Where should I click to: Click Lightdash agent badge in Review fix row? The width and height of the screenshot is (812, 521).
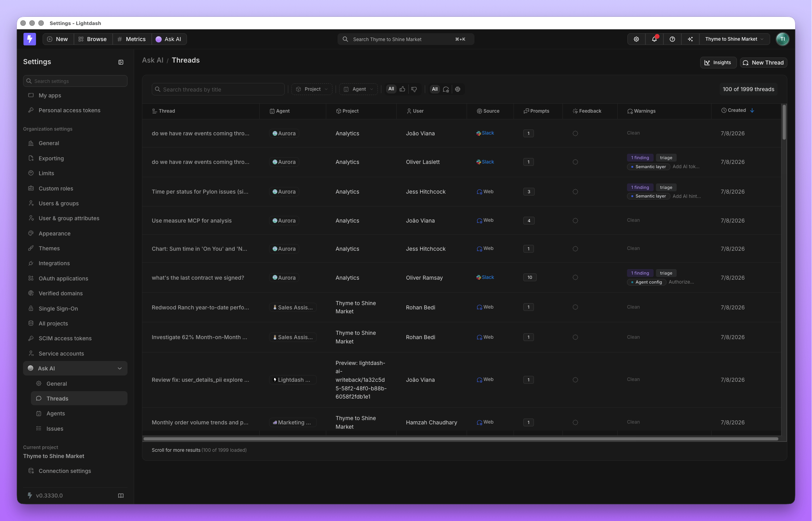click(x=293, y=380)
